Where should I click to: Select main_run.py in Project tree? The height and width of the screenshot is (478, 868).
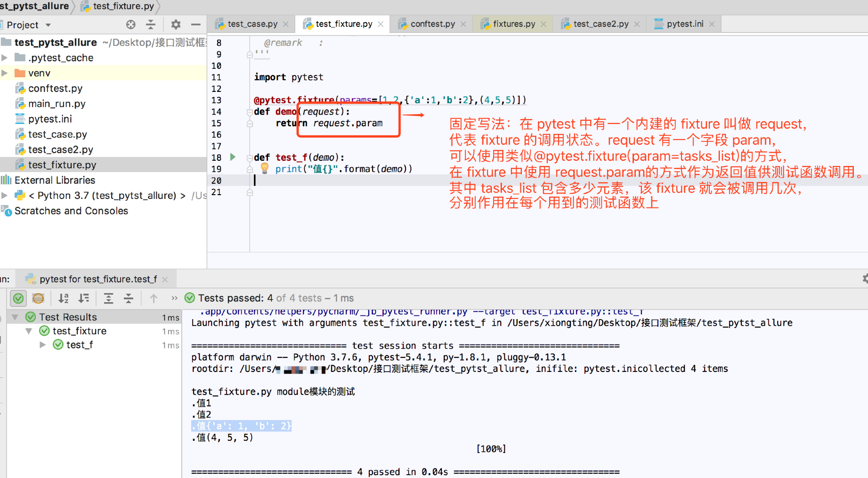tap(103, 104)
